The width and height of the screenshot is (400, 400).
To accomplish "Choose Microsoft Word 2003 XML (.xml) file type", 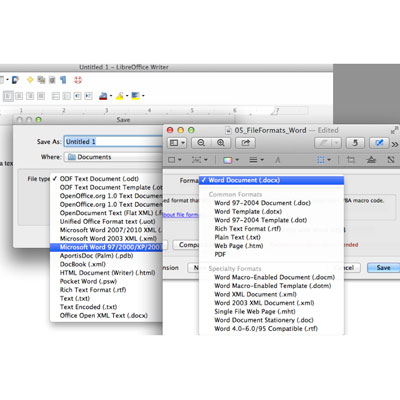I will pyautogui.click(x=108, y=238).
